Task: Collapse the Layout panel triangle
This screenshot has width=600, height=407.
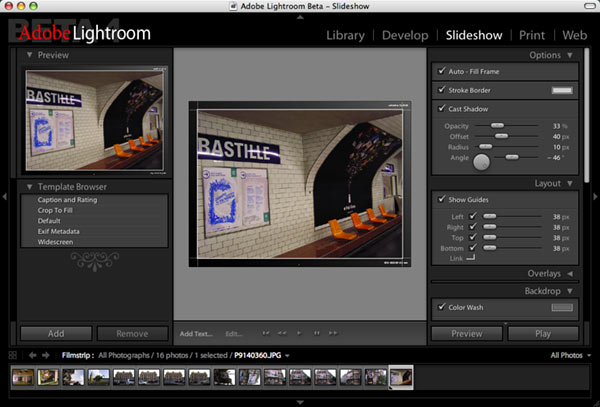Action: (x=570, y=183)
